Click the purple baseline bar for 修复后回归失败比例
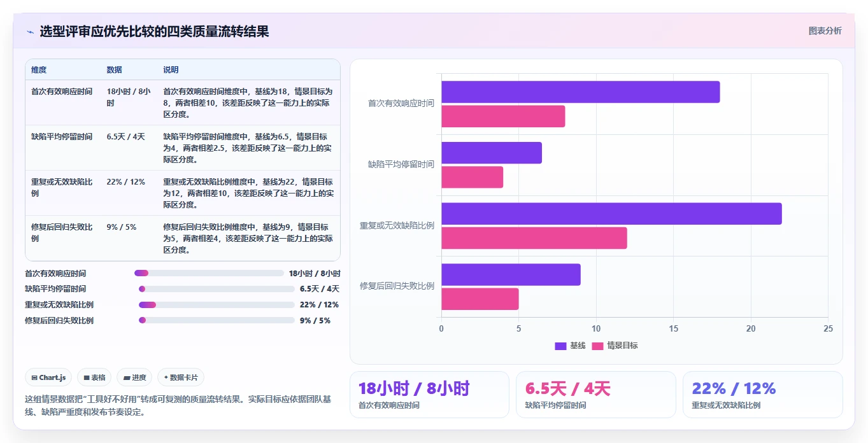The height and width of the screenshot is (443, 868). click(x=511, y=274)
